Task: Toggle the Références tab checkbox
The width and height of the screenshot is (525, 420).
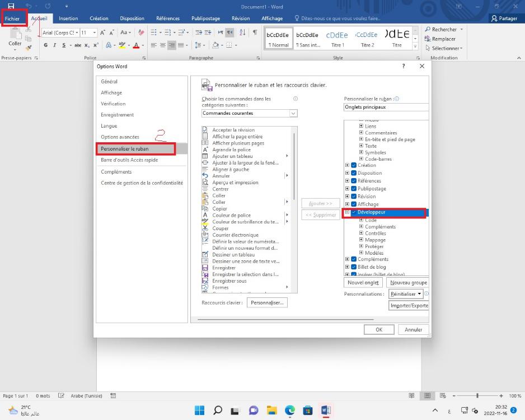Action: [x=354, y=180]
